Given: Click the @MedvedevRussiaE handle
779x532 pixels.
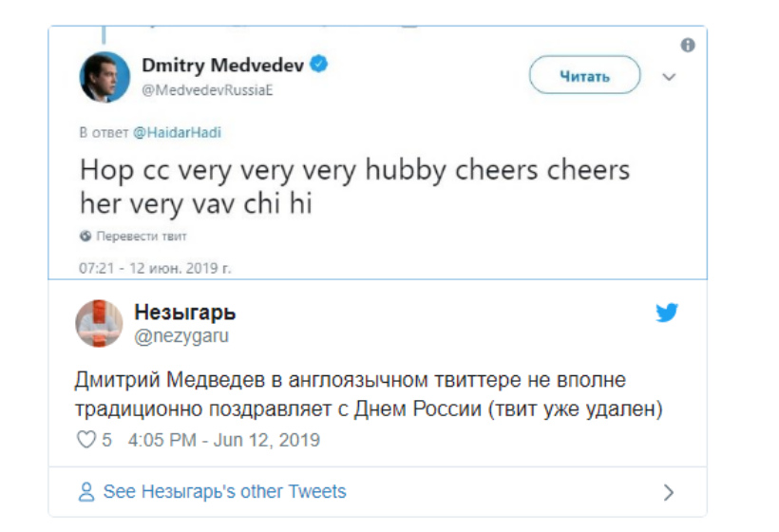Looking at the screenshot, I should (x=207, y=87).
